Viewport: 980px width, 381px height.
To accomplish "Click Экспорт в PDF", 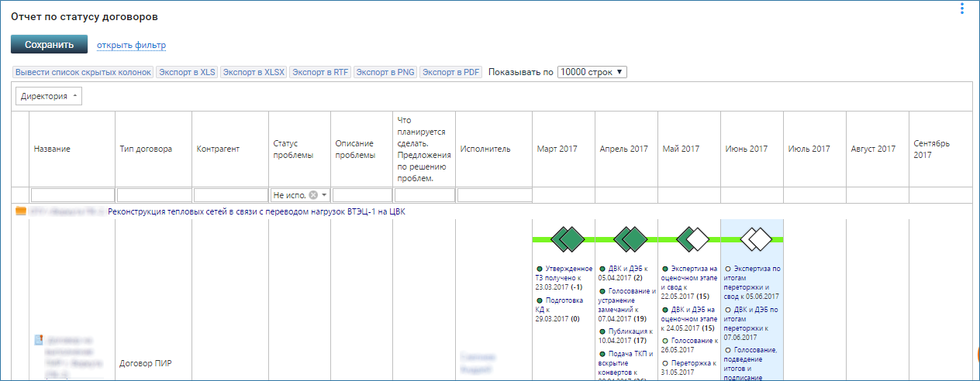I will point(451,72).
